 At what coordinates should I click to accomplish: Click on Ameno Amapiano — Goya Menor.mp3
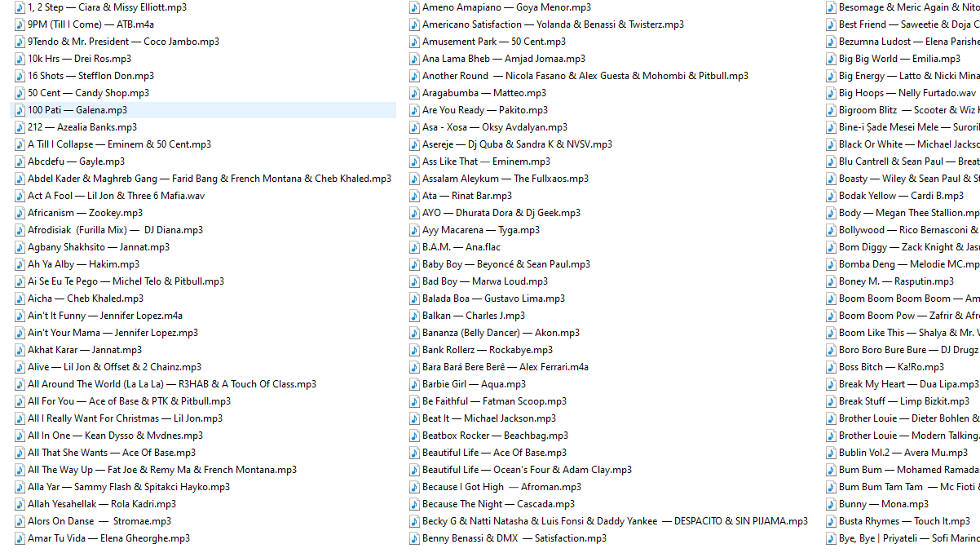[x=506, y=7]
